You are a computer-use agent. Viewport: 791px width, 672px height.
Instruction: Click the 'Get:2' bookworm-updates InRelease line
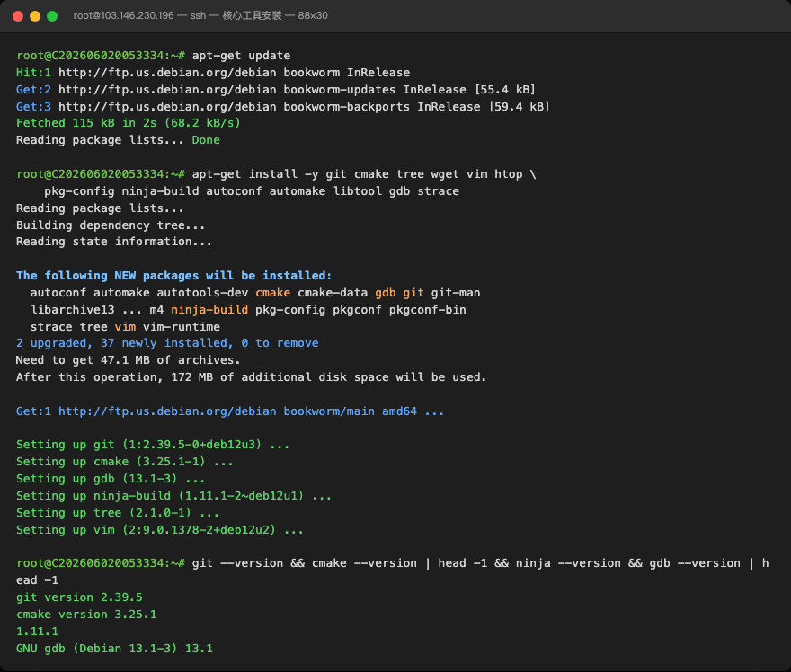[x=275, y=90]
